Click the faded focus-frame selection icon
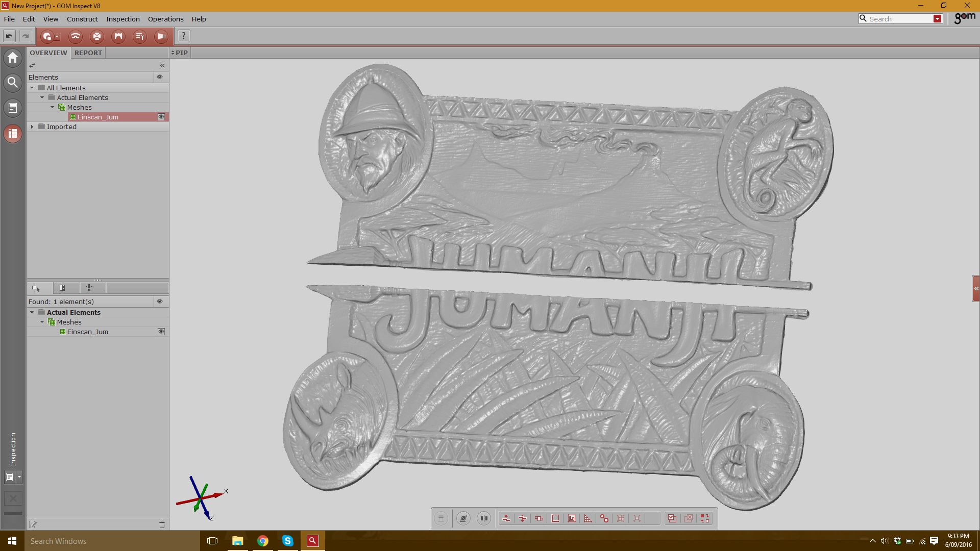The height and width of the screenshot is (551, 980). [x=637, y=518]
